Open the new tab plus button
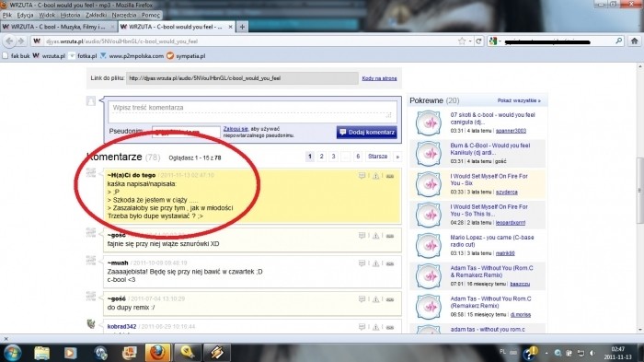644x362 pixels. (x=242, y=27)
